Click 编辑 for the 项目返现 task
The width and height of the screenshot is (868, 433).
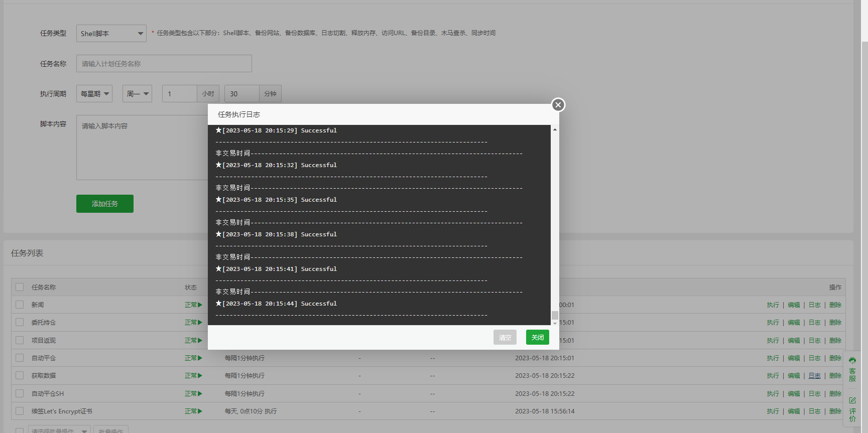point(794,341)
